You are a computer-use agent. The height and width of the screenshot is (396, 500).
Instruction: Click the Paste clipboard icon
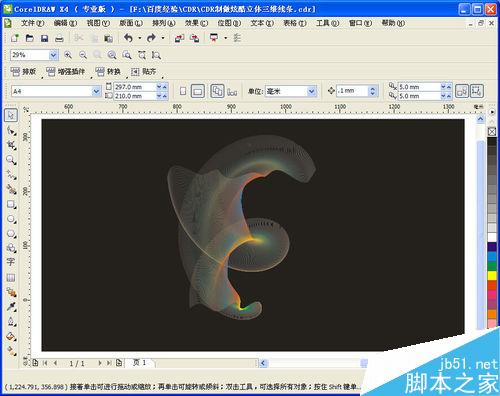click(108, 39)
